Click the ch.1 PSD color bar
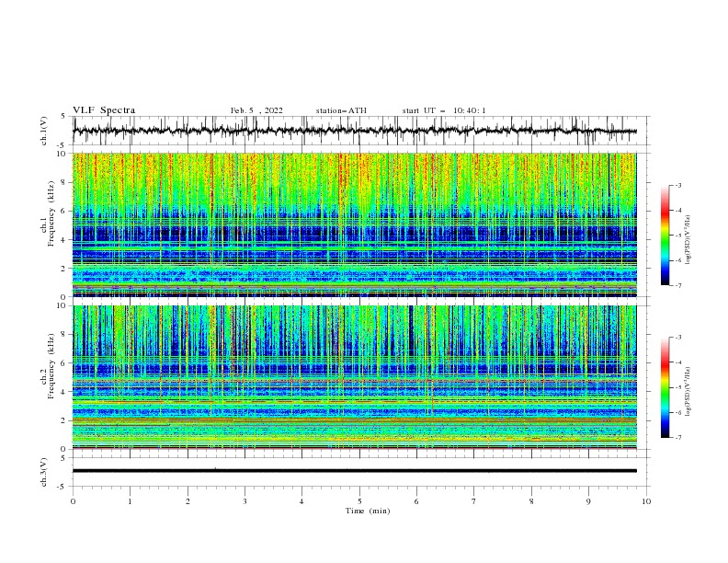The width and height of the screenshot is (728, 563). coord(665,236)
